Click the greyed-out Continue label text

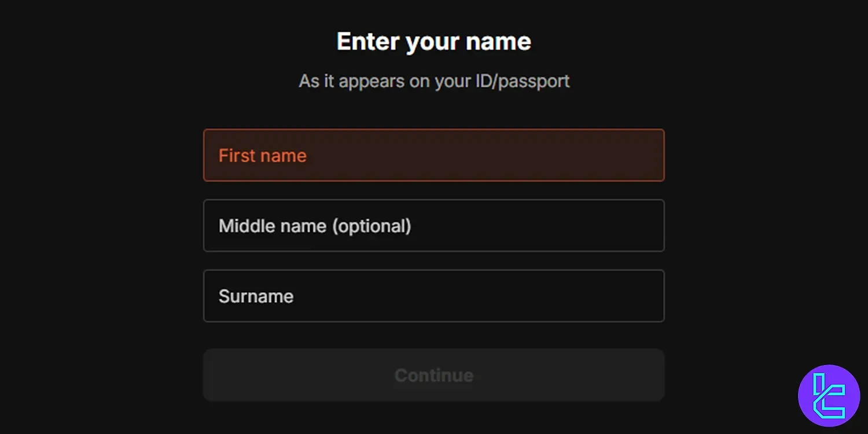click(433, 376)
